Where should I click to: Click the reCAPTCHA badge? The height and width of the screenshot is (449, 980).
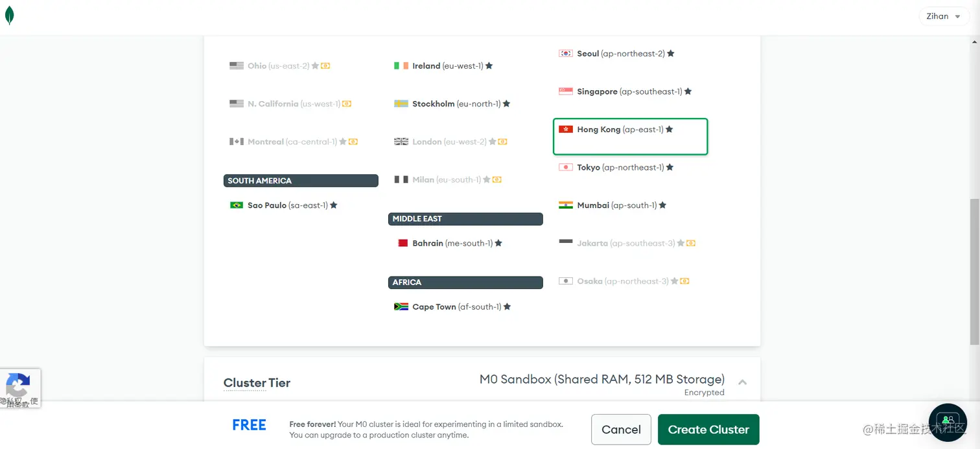pos(20,388)
